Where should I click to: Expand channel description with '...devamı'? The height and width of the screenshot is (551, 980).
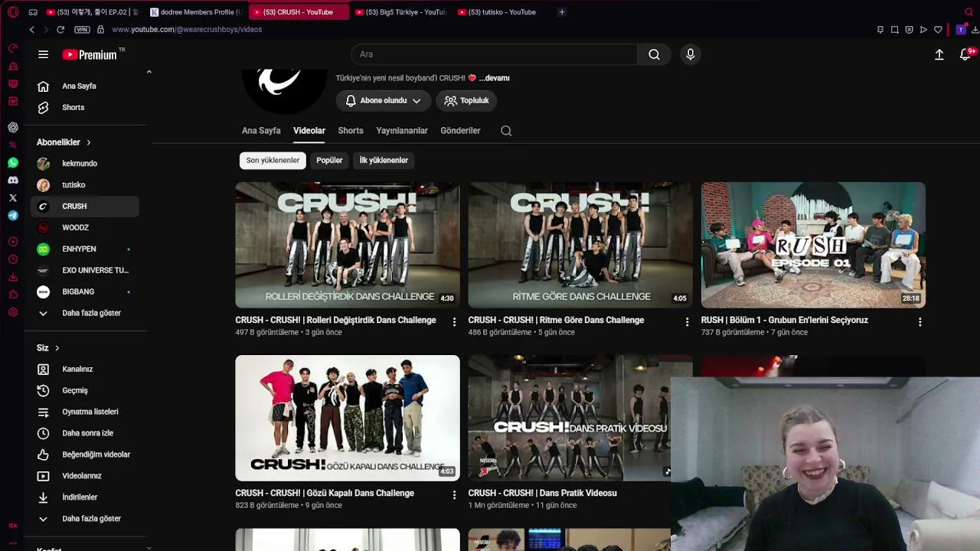[495, 78]
